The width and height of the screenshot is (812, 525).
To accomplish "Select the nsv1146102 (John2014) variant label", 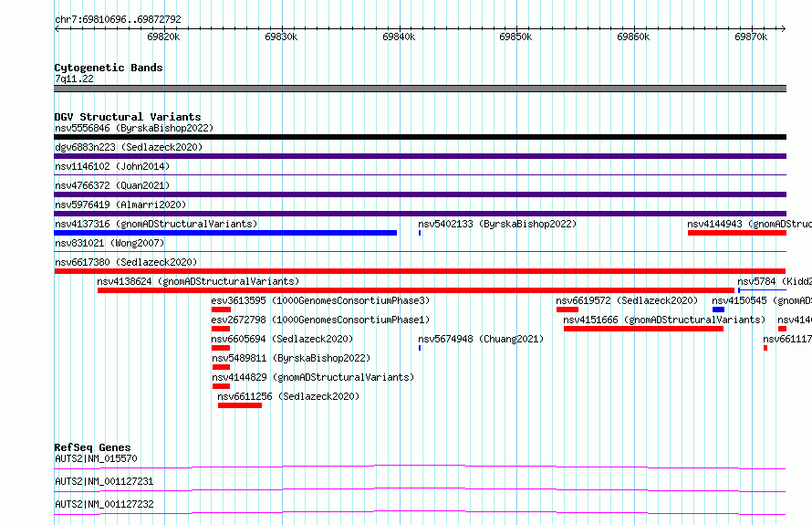I will [x=112, y=166].
